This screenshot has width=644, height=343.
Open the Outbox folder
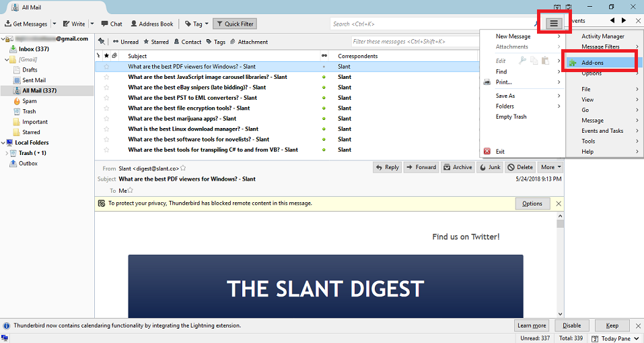[x=28, y=163]
